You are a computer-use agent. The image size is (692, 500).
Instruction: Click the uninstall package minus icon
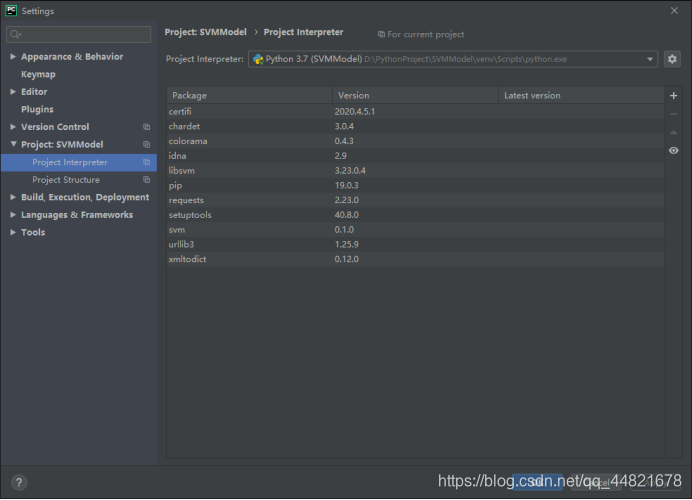tap(673, 114)
